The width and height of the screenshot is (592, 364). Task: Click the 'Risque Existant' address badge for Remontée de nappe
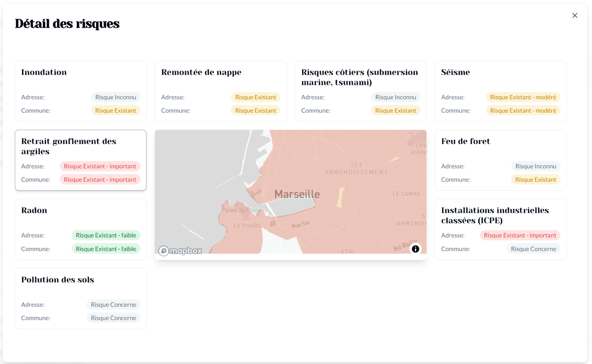[256, 97]
